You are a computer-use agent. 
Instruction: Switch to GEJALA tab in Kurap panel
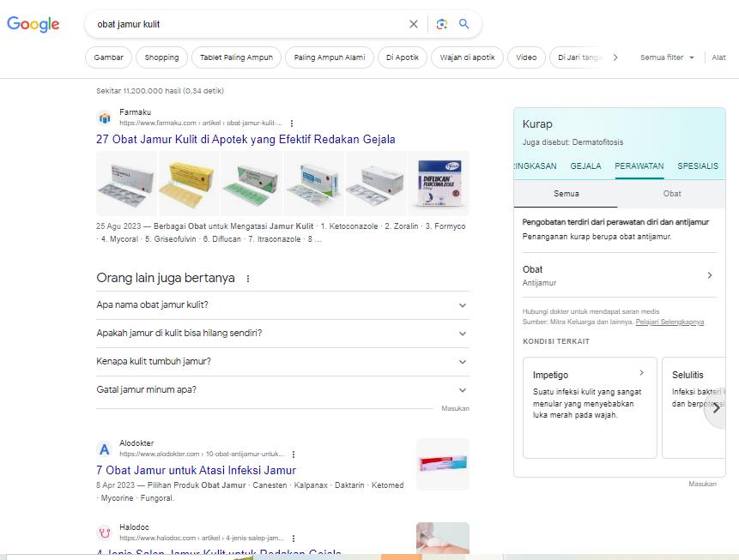pos(585,166)
